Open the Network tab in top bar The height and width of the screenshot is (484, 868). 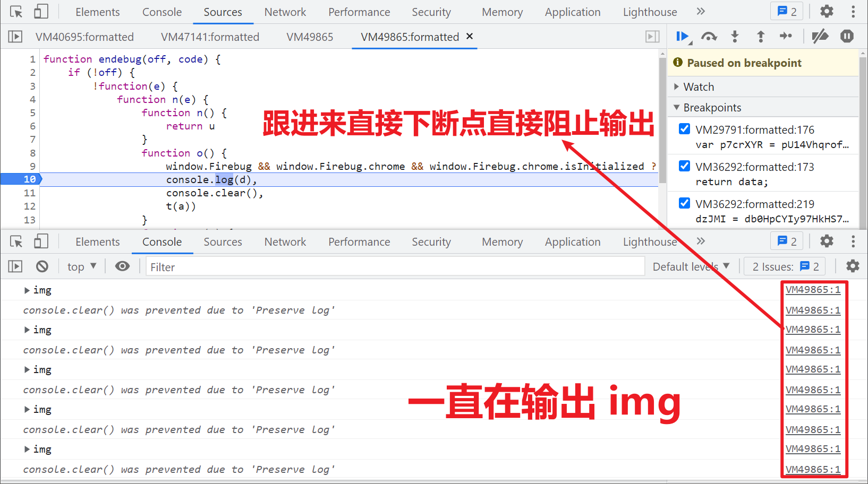click(x=285, y=12)
